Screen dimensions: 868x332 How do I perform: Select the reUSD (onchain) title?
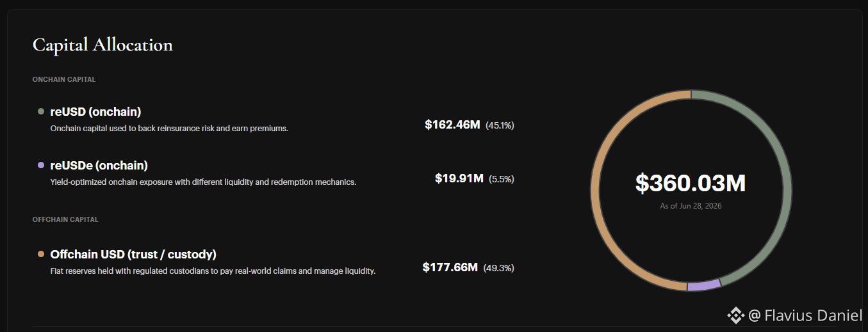click(x=95, y=112)
